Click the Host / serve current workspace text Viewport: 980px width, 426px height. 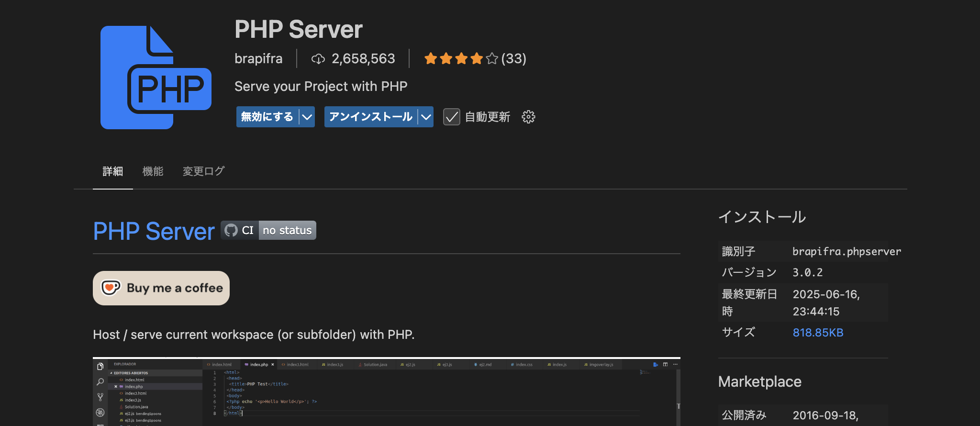tap(254, 335)
